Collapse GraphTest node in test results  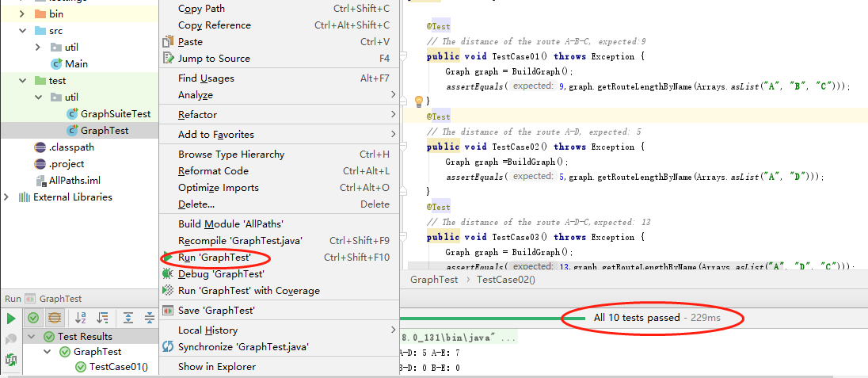click(48, 351)
